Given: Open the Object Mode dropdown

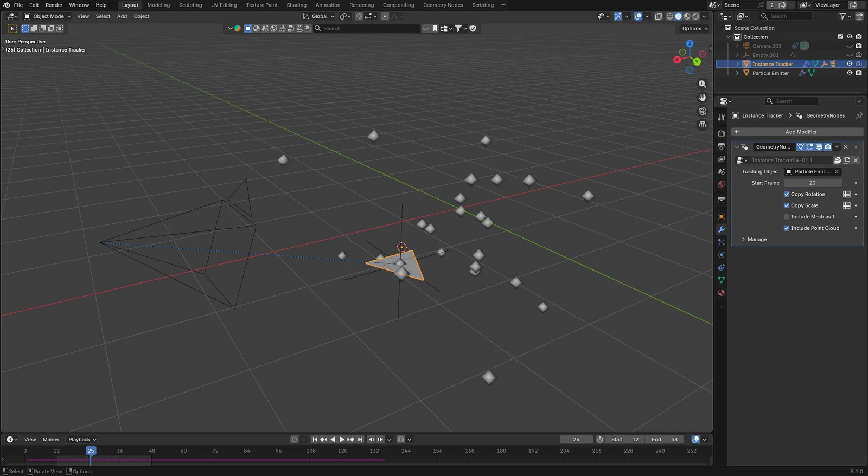Looking at the screenshot, I should point(48,16).
